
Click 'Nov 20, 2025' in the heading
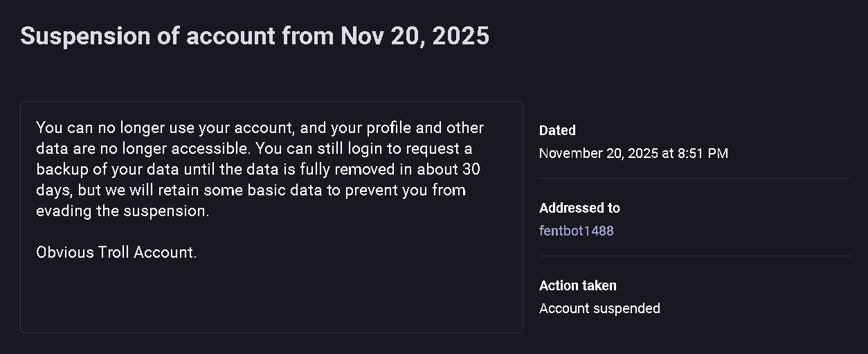coord(415,35)
